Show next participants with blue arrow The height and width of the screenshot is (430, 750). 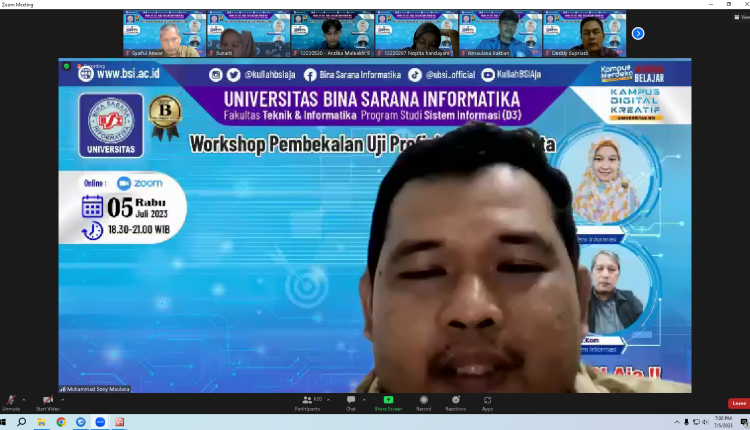tap(638, 33)
